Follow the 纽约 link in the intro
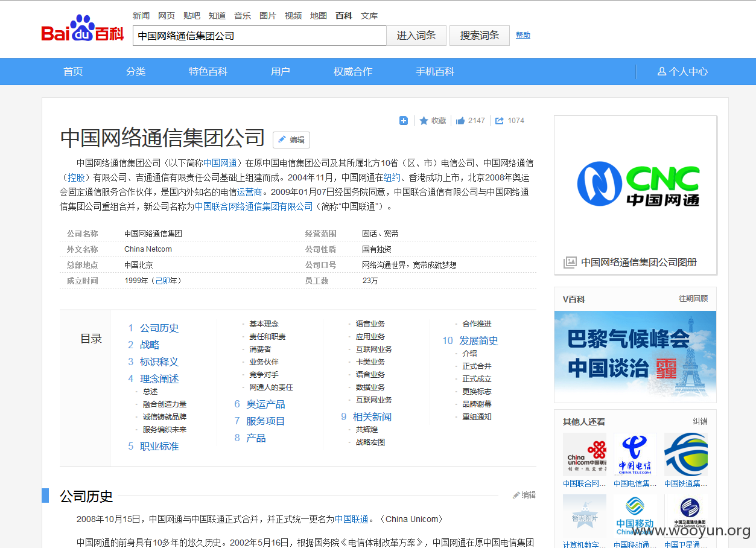 (x=392, y=177)
